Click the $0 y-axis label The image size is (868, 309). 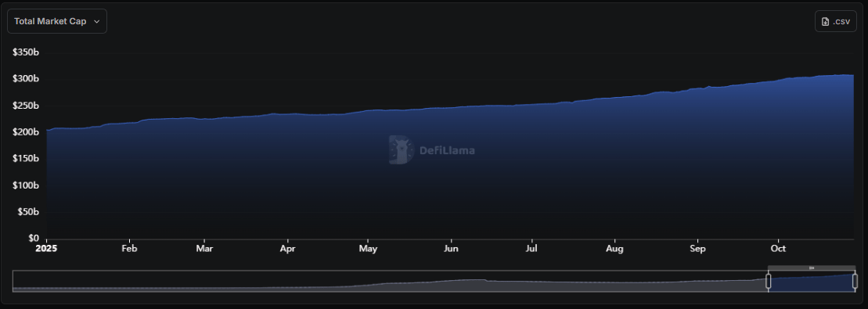click(33, 238)
